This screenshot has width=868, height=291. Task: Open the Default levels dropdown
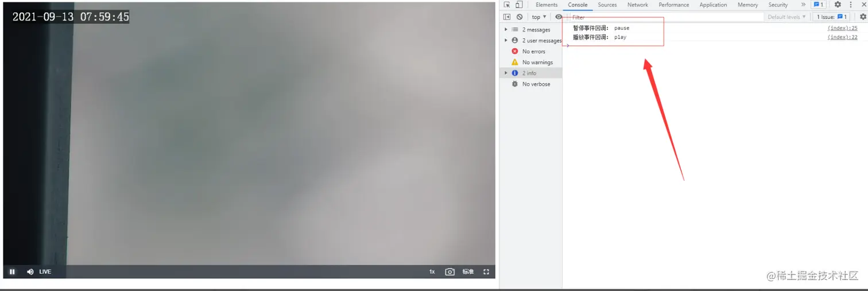click(787, 17)
